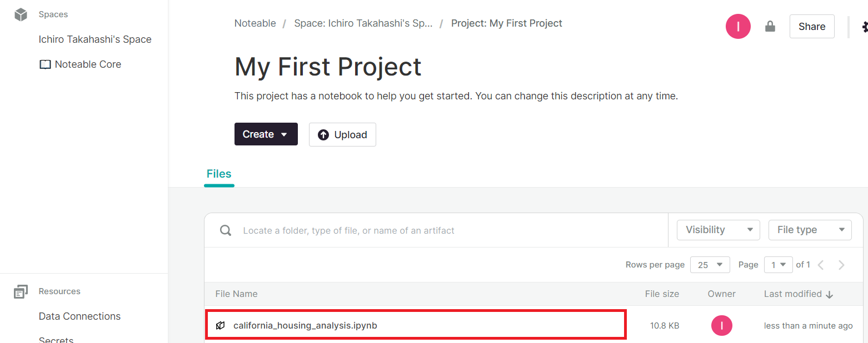The width and height of the screenshot is (868, 343).
Task: Click the Share button
Action: [x=811, y=27]
